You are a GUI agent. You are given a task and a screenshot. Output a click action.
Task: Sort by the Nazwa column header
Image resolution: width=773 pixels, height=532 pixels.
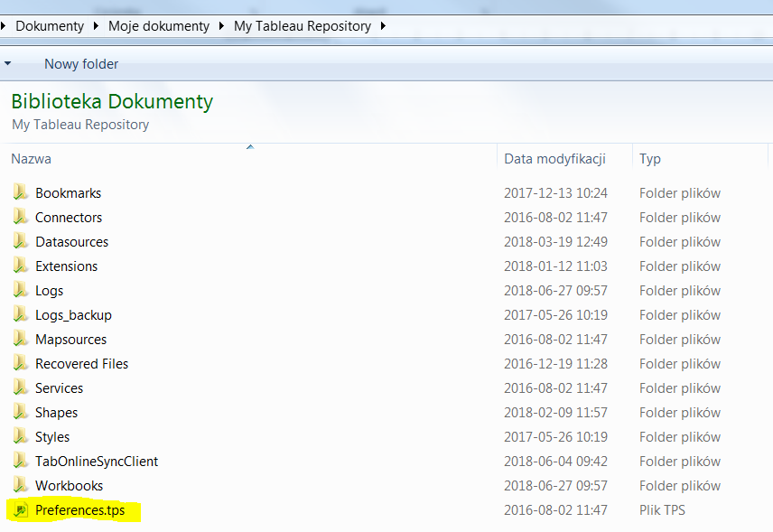[x=31, y=159]
